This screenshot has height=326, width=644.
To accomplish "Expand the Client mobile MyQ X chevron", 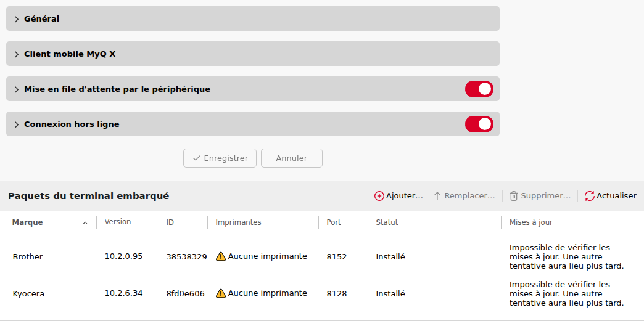I will tap(17, 54).
